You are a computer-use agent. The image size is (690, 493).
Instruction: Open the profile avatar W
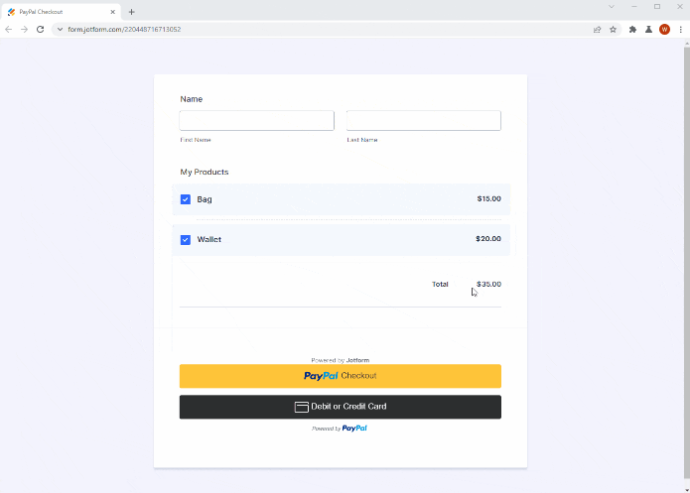click(664, 29)
